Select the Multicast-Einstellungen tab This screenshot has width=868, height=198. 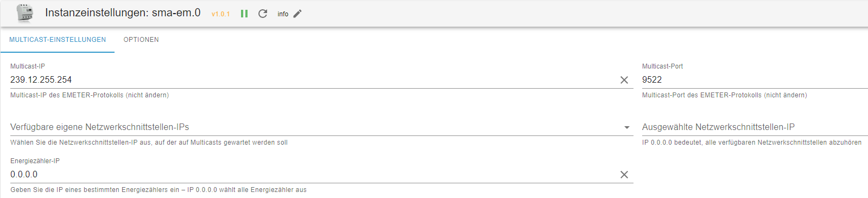coord(58,40)
